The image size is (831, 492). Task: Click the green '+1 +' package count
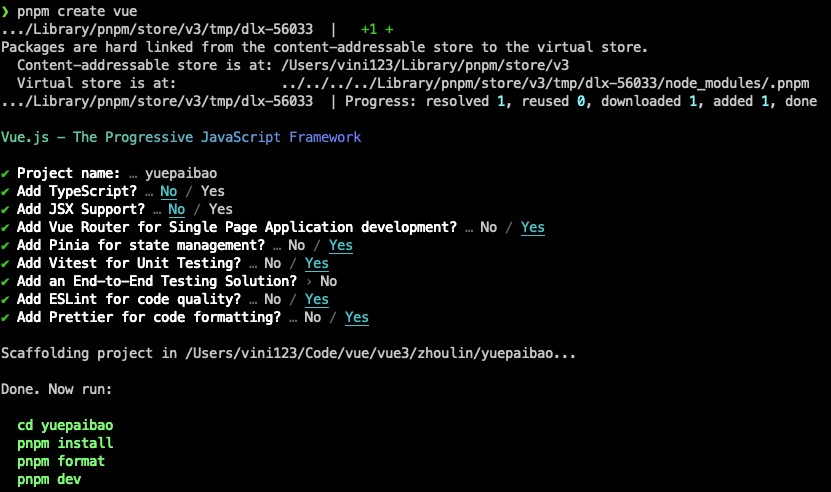pyautogui.click(x=377, y=30)
